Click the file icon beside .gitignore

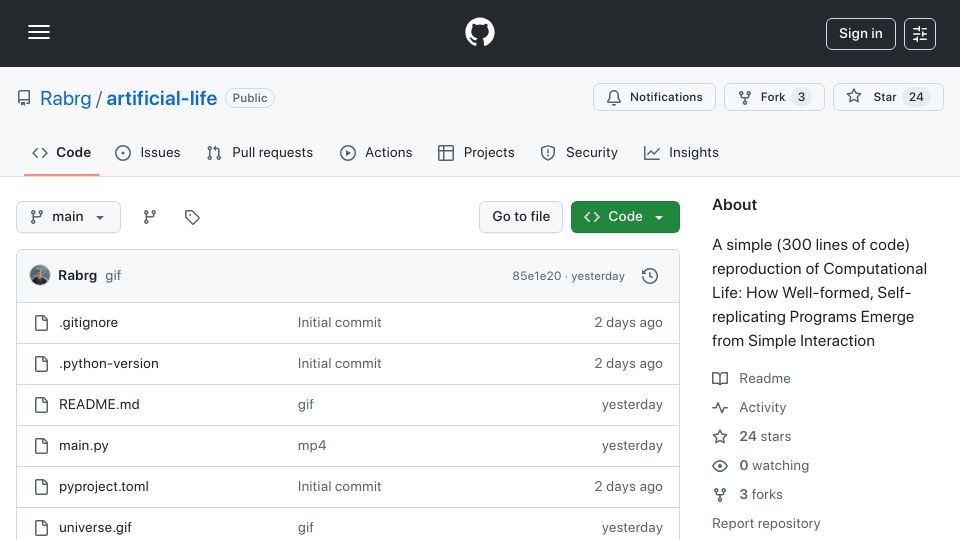(x=41, y=323)
